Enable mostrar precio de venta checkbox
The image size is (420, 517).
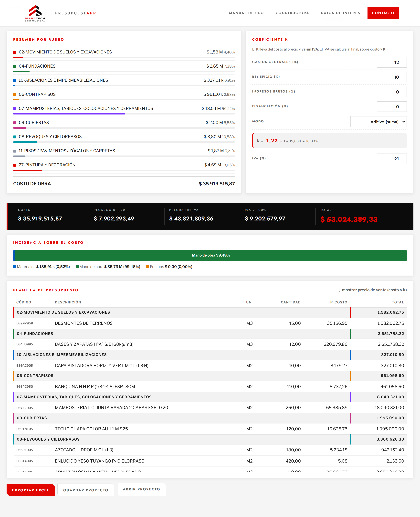pyautogui.click(x=338, y=290)
